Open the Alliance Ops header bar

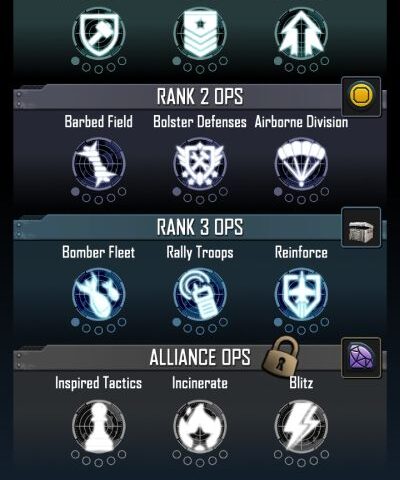click(200, 357)
